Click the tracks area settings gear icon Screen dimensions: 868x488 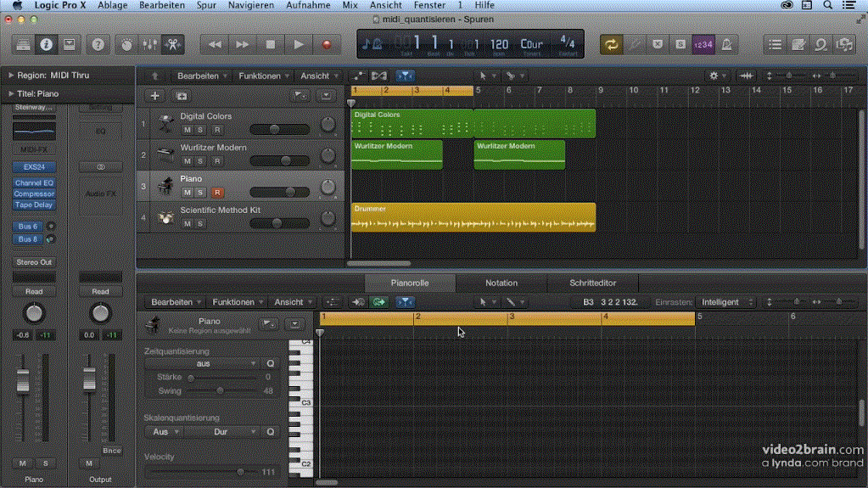click(714, 76)
